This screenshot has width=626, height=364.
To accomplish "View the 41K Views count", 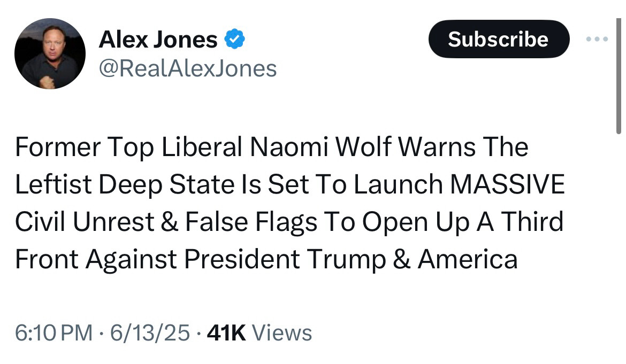I will (259, 333).
